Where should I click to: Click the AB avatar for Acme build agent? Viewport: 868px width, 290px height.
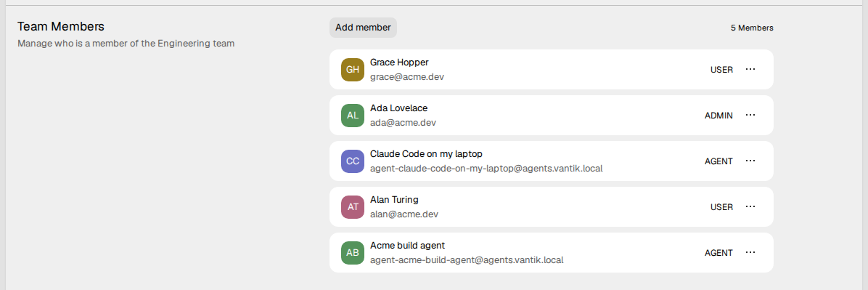tap(353, 252)
